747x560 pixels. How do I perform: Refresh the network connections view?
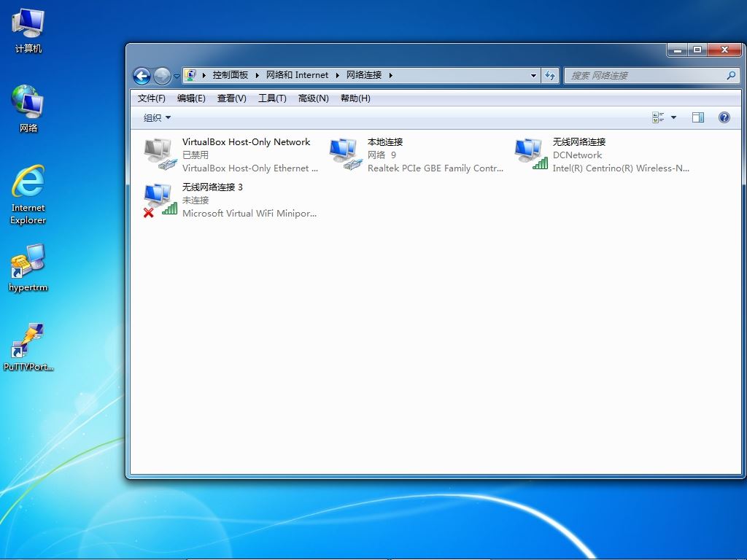click(x=550, y=75)
